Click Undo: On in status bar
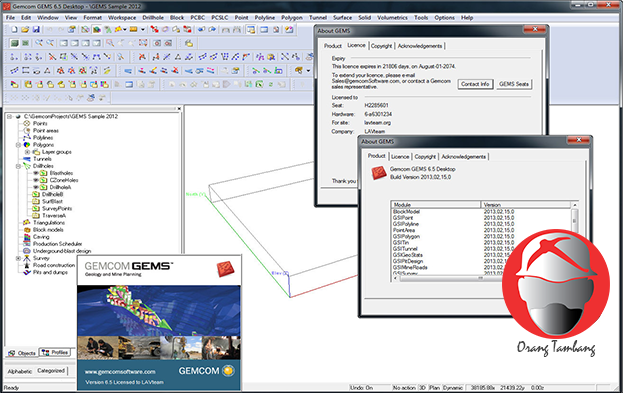Screen dimensions: 623x393 coord(362,387)
